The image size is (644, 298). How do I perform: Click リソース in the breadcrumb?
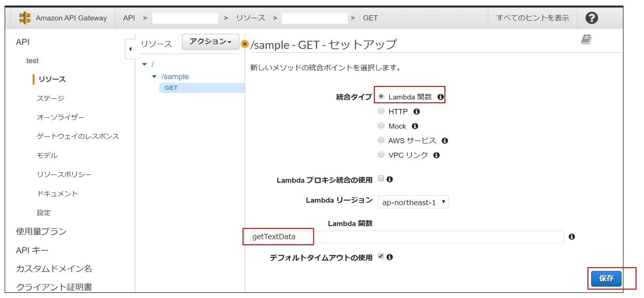click(x=250, y=18)
